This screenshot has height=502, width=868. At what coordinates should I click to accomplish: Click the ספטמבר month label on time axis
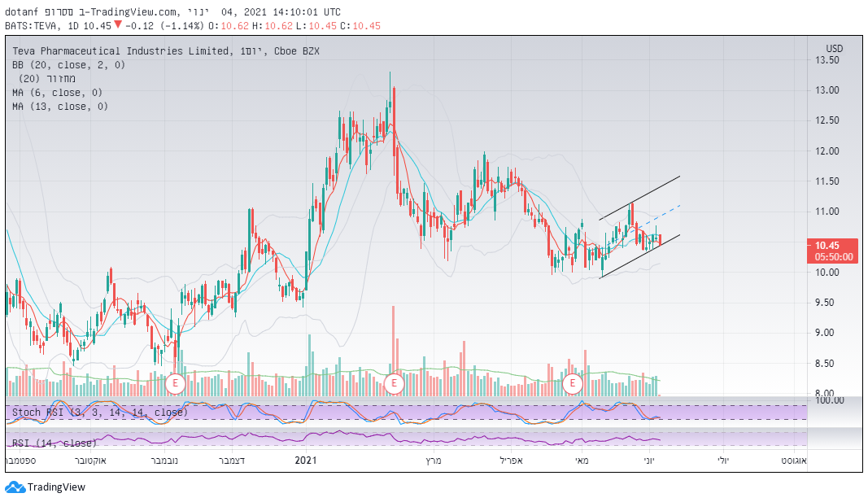21,460
